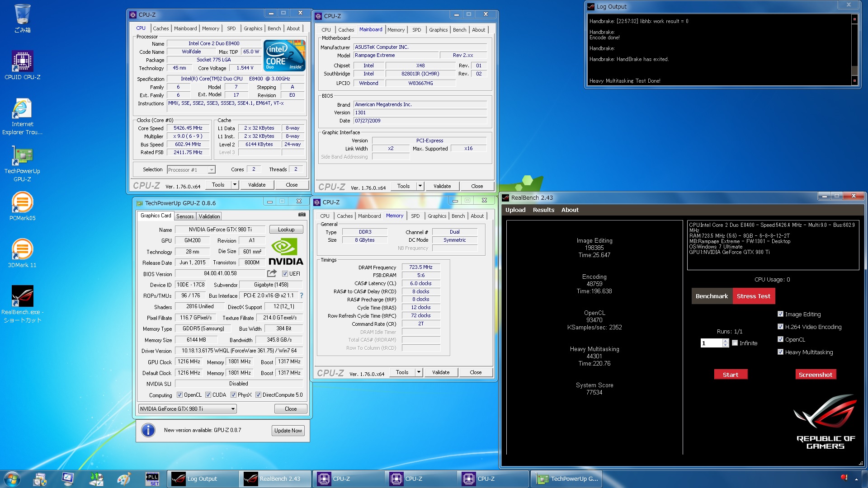
Task: Open the Processor #1 selection dropdown
Action: [x=191, y=170]
